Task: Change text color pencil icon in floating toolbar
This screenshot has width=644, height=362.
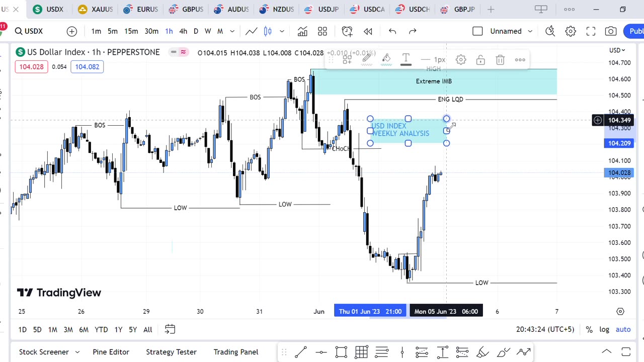Action: click(x=367, y=59)
